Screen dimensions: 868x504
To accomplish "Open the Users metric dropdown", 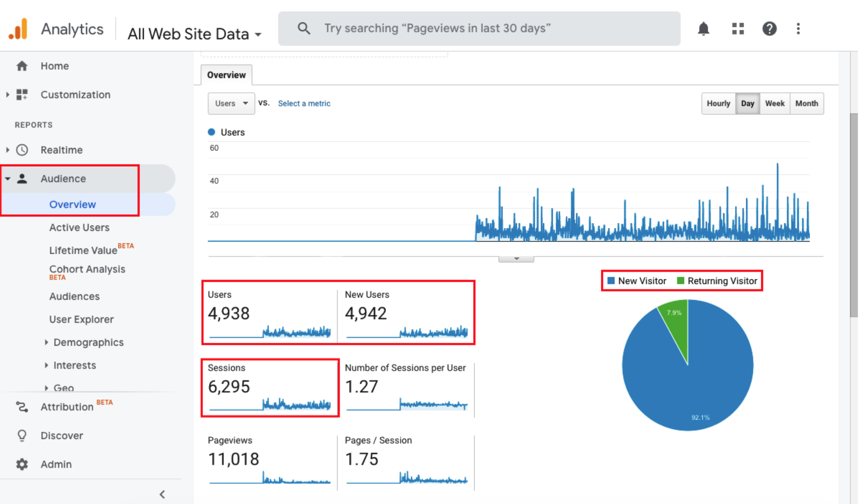I will 231,103.
